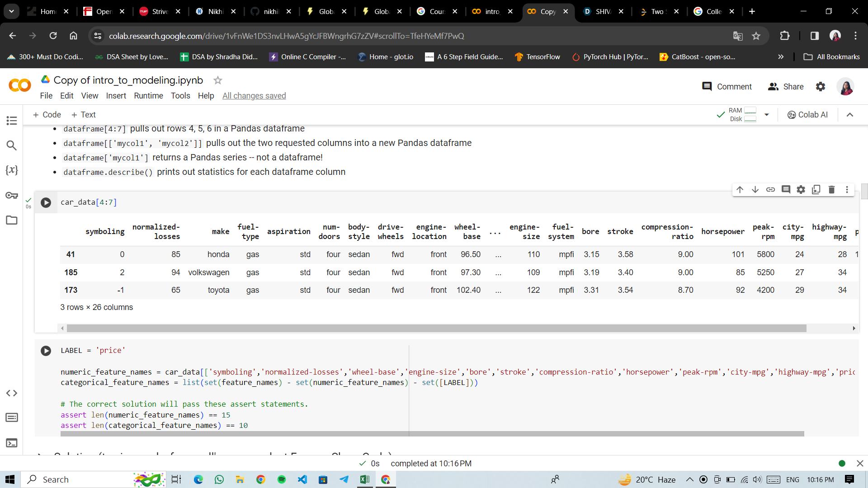Open cell more options three dots

coord(847,190)
